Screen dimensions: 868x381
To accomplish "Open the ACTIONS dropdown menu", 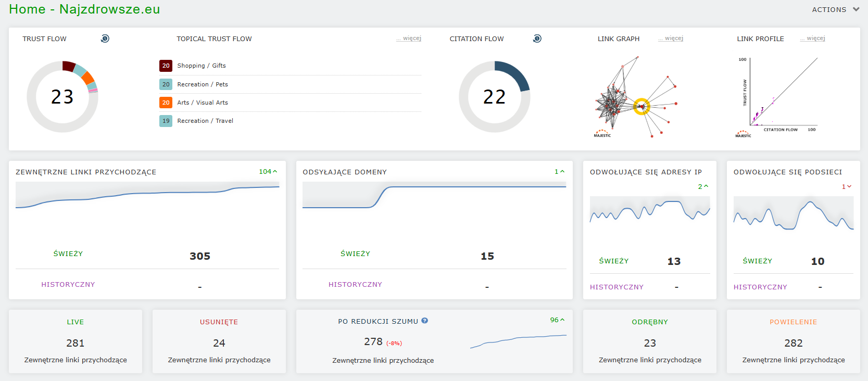I will pyautogui.click(x=835, y=9).
